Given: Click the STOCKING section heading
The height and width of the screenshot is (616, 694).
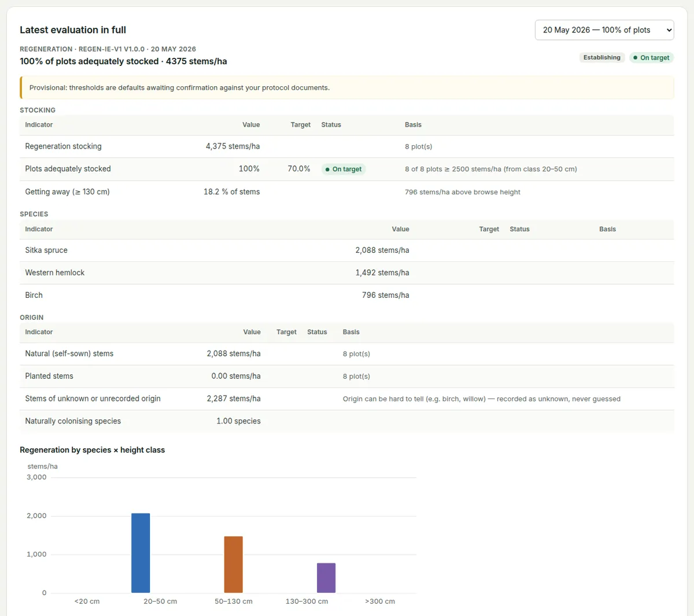Looking at the screenshot, I should pos(38,110).
